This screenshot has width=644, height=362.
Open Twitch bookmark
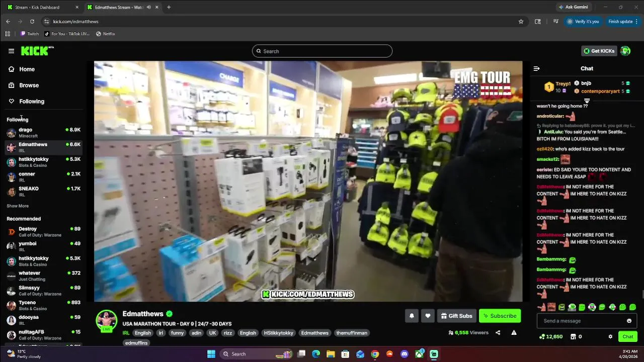click(x=30, y=34)
